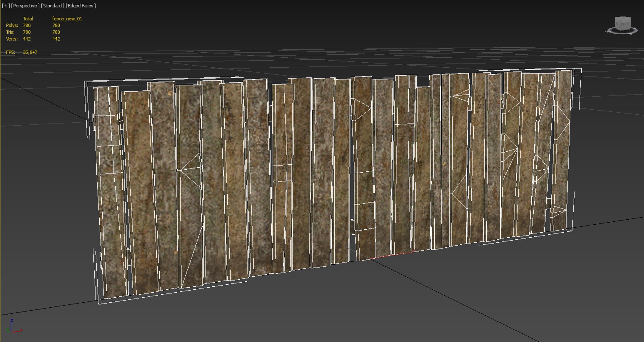Click the Total statistics column header

28,19
